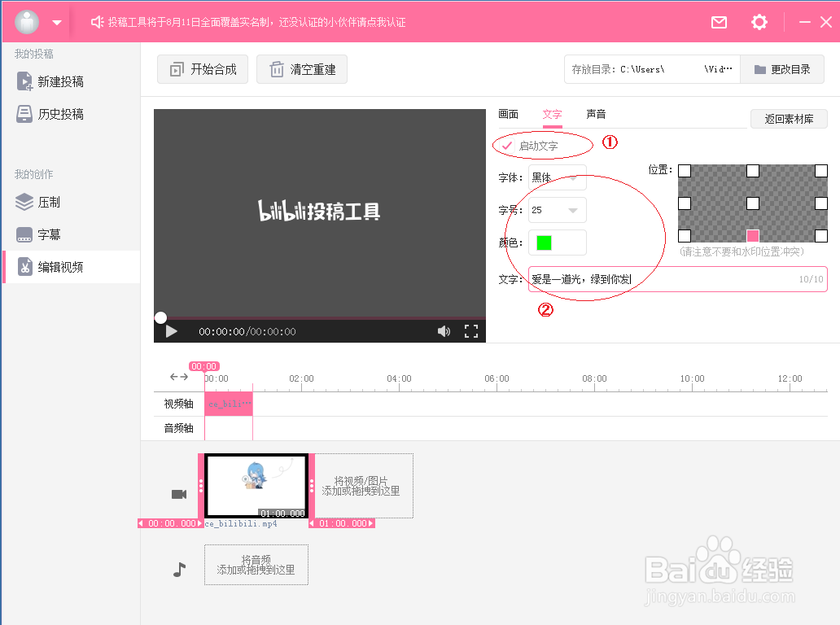Switch to the 画面 tab
The image size is (840, 625).
coord(509,114)
